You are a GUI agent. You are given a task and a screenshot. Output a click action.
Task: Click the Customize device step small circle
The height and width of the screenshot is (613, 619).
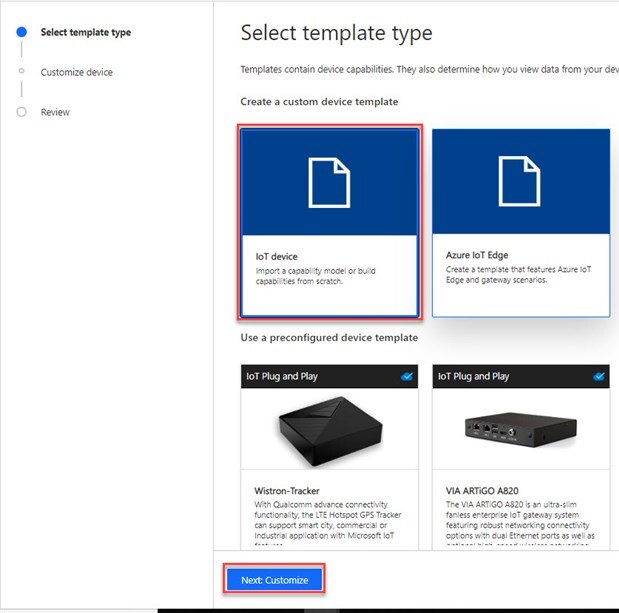(22, 71)
